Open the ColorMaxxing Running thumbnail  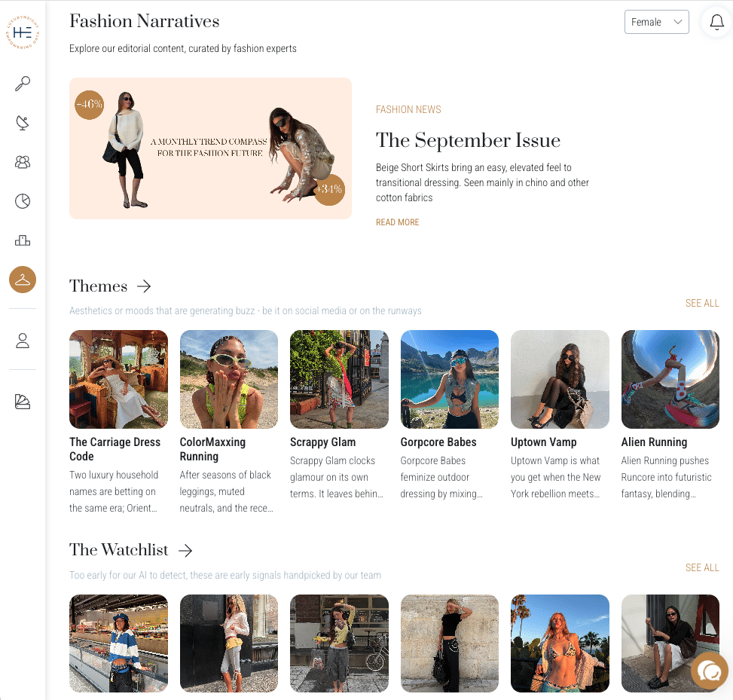point(228,379)
